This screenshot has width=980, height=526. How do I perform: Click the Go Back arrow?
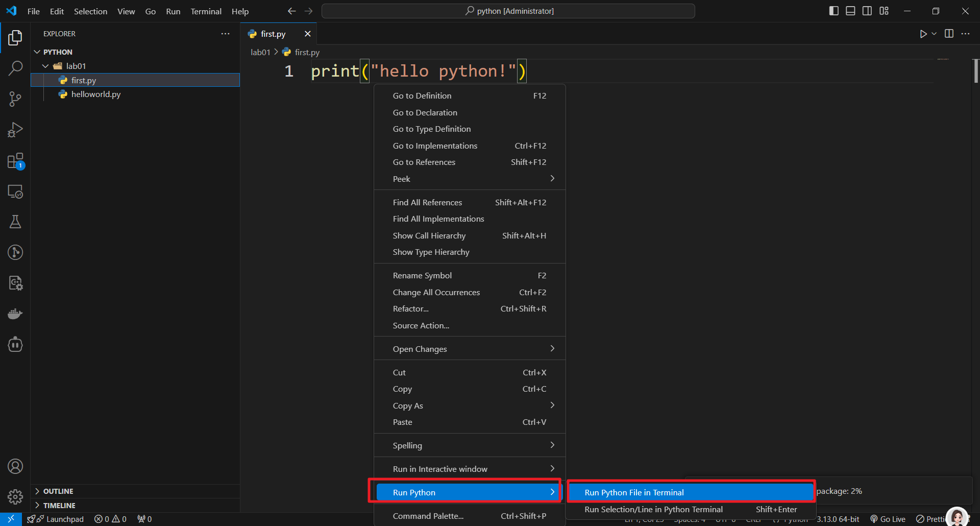(x=291, y=11)
